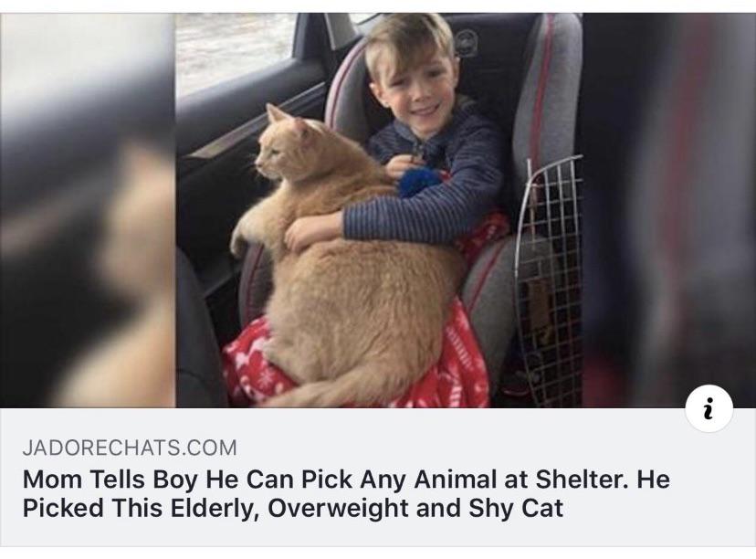Open the JADORECHATS.COM source link

click(130, 448)
